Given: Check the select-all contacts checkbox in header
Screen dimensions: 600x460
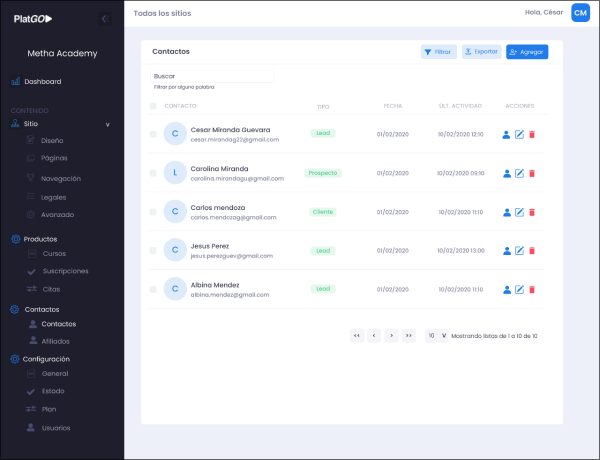Looking at the screenshot, I should click(153, 106).
